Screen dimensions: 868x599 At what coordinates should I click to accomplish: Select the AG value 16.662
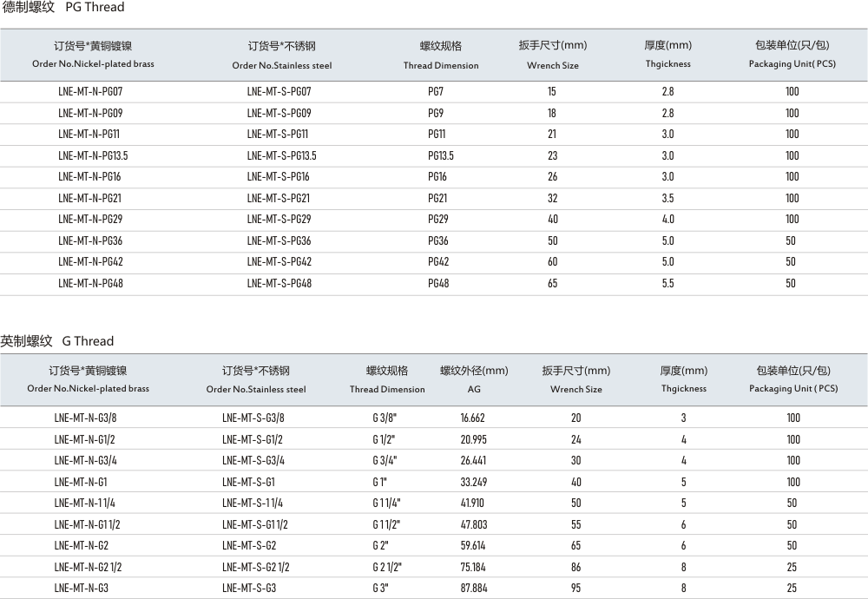[x=472, y=418]
